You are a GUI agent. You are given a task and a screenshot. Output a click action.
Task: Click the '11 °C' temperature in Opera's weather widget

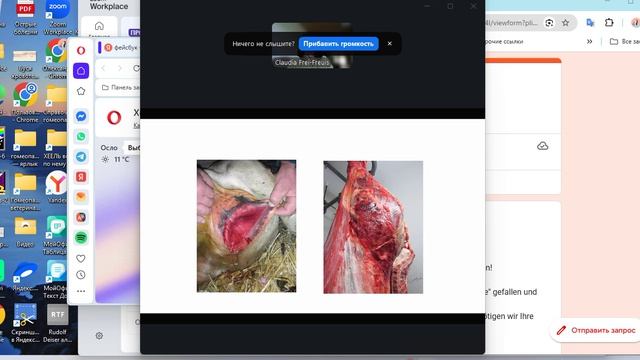[122, 160]
